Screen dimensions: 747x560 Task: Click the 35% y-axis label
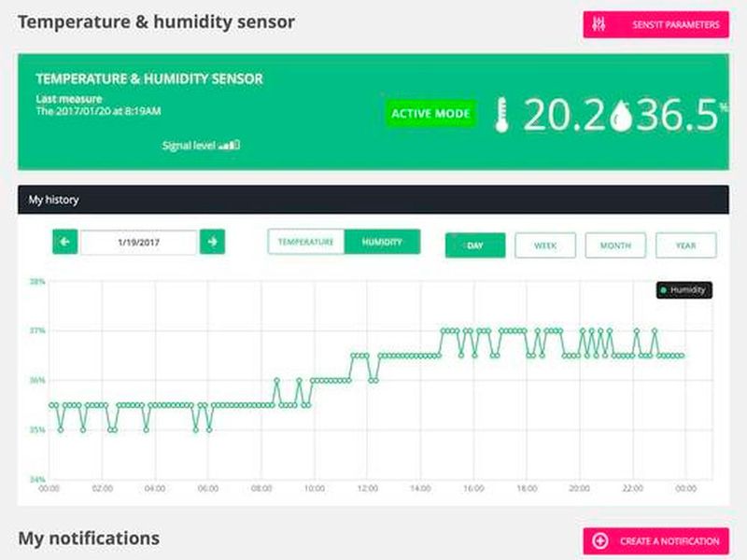[x=37, y=429]
